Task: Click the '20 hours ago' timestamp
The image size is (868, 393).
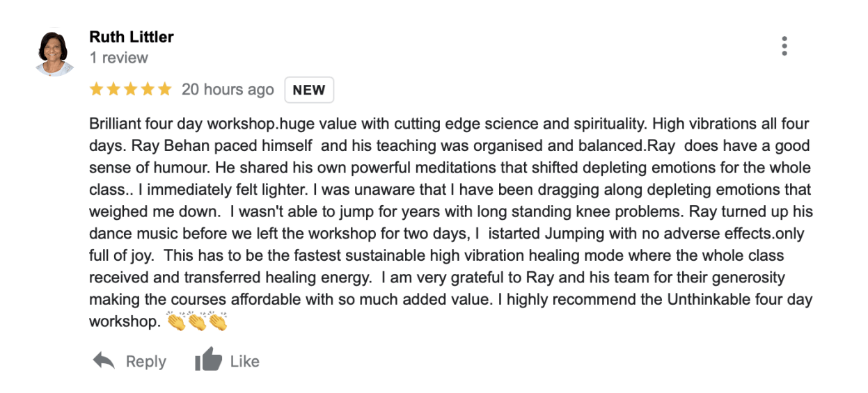Action: (228, 90)
